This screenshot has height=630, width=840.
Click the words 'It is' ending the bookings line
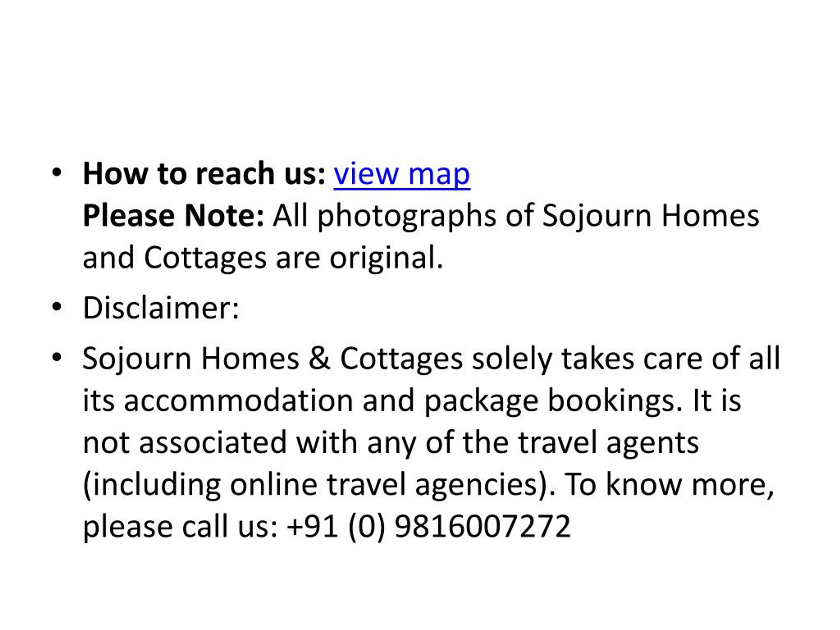[x=717, y=401]
